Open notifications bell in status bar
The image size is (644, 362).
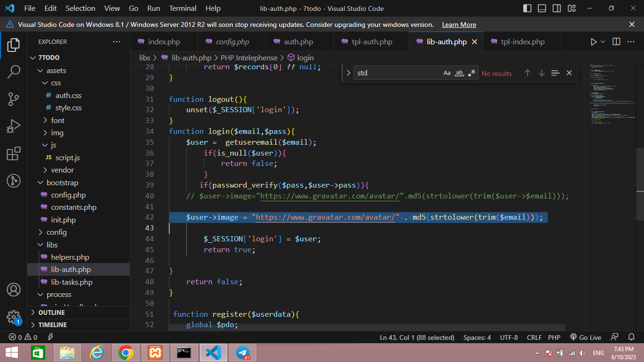click(631, 337)
